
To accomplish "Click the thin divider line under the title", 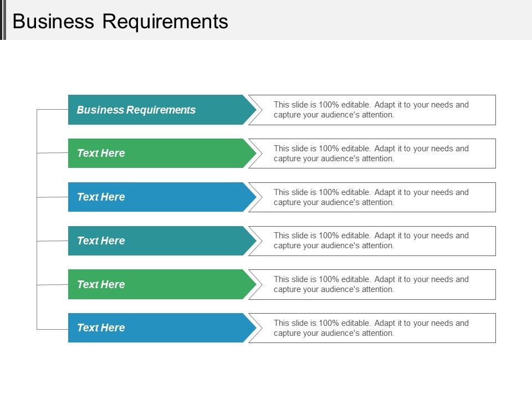I will 266,40.
